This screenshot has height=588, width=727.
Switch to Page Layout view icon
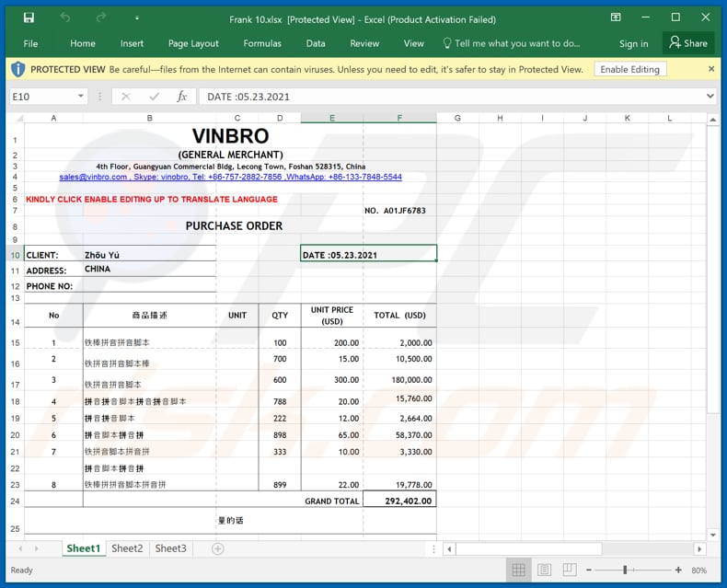click(544, 570)
